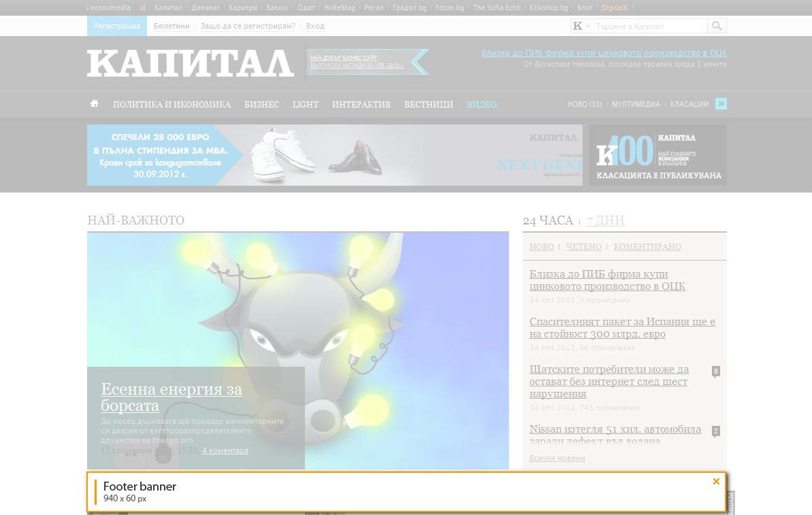Open the id link in top bar

point(142,7)
